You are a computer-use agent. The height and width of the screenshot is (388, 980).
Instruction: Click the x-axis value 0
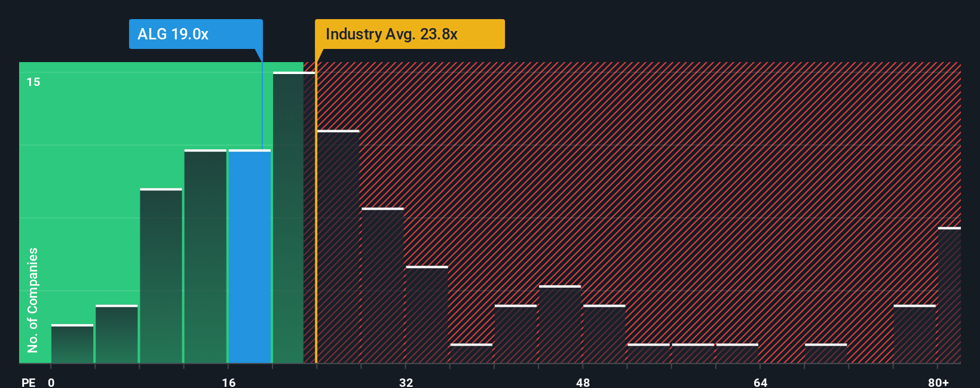click(51, 382)
